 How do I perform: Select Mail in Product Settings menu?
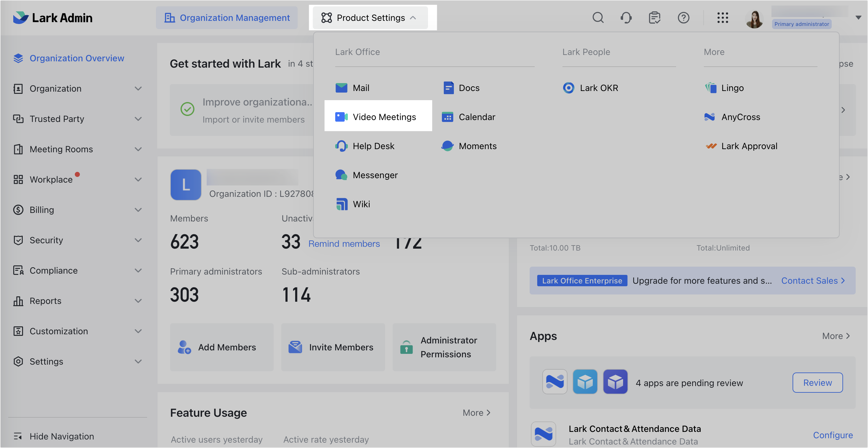[353, 88]
